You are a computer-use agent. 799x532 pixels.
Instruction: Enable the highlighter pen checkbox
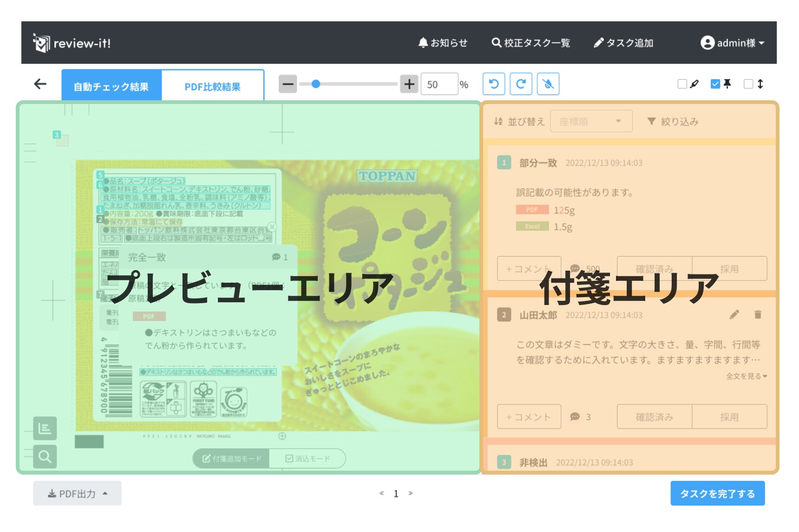pyautogui.click(x=682, y=84)
